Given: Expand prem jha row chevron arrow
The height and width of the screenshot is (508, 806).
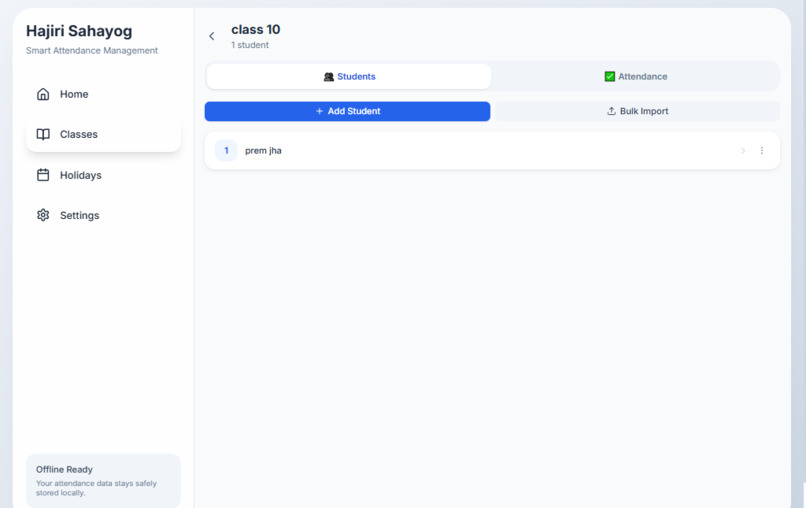Looking at the screenshot, I should (743, 151).
